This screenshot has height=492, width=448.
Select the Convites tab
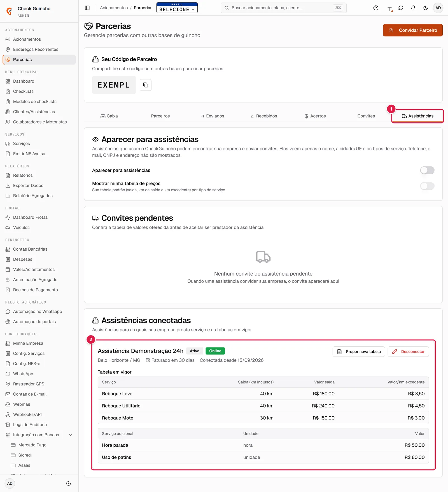coord(366,116)
